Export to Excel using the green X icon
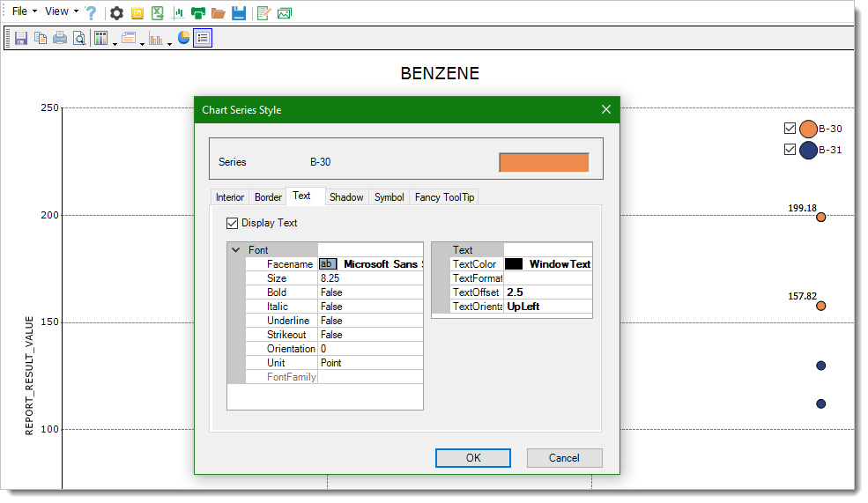Viewport: 868px width, 503px height. pos(158,13)
